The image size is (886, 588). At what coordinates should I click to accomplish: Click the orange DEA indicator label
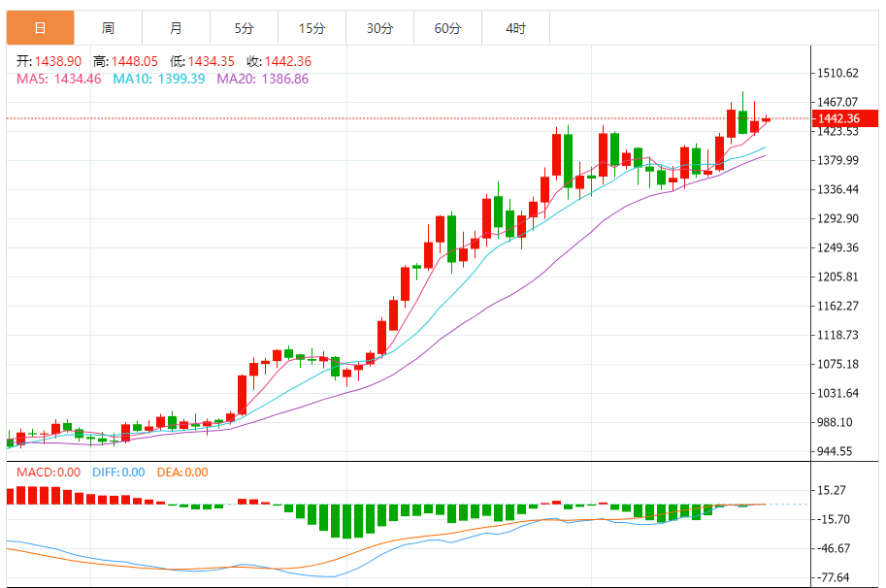pyautogui.click(x=182, y=473)
